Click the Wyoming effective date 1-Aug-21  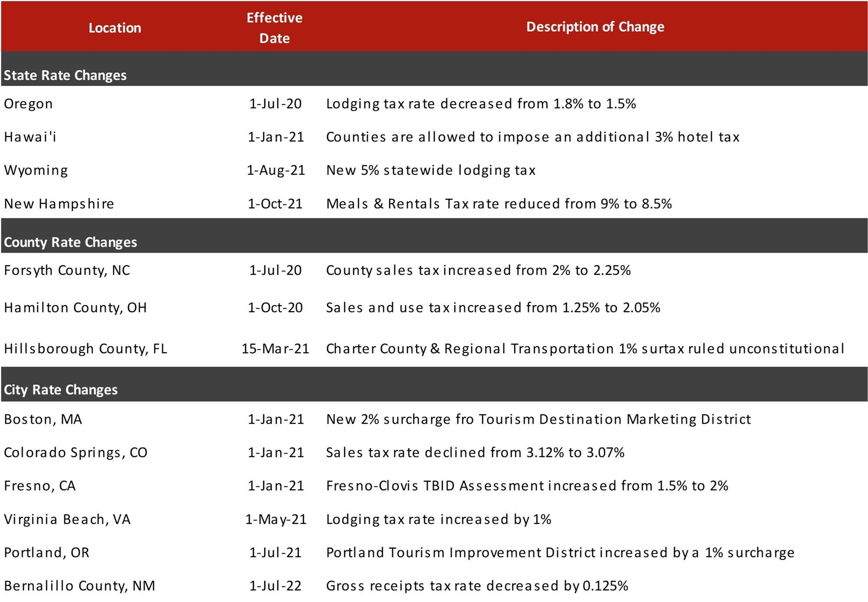tap(276, 170)
